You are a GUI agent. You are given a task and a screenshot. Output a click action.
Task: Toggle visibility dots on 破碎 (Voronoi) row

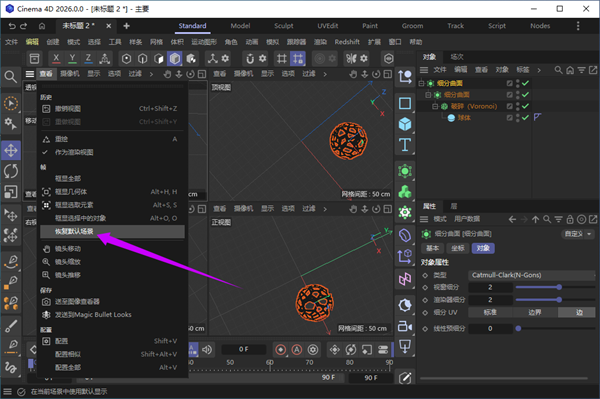tap(517, 106)
